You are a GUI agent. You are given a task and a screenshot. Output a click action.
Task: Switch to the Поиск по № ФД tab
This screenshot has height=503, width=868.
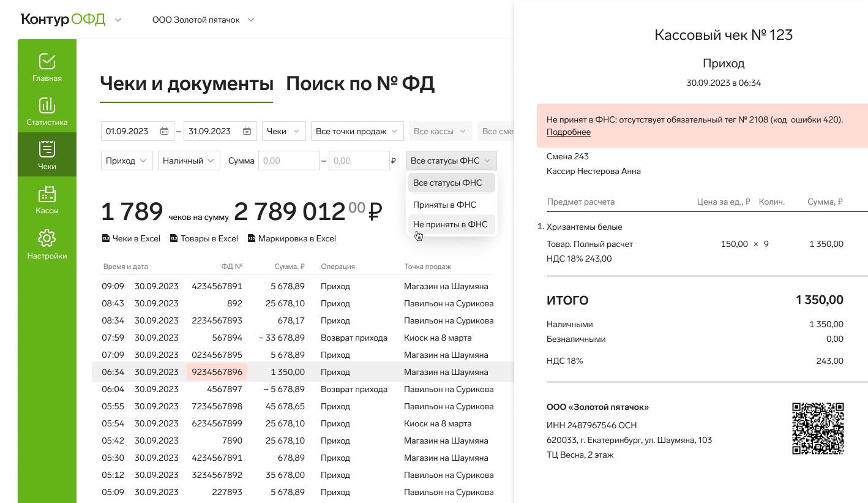[360, 83]
